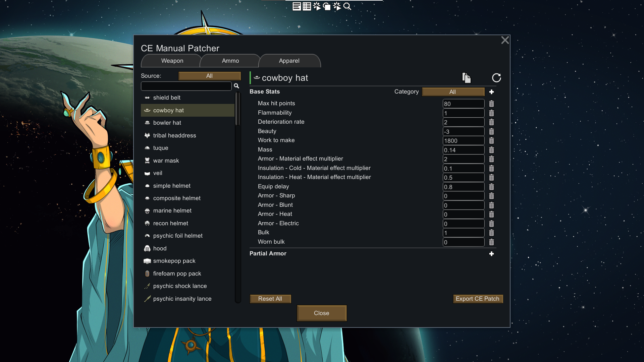Delete the Insulation - Heat multiplier stat
Image resolution: width=644 pixels, height=362 pixels.
[491, 177]
